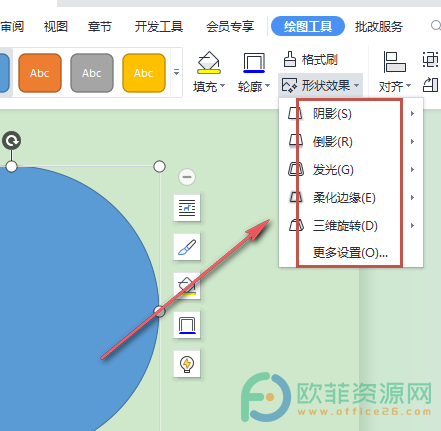Click the text wrap layout icon
Viewport: 441px width, 431px height.
pos(187,208)
